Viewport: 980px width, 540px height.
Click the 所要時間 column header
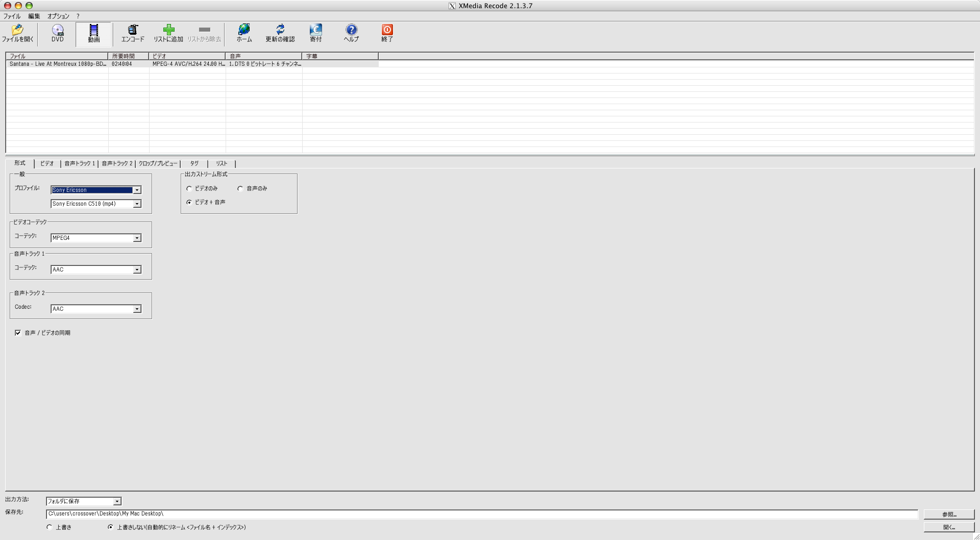(x=129, y=56)
